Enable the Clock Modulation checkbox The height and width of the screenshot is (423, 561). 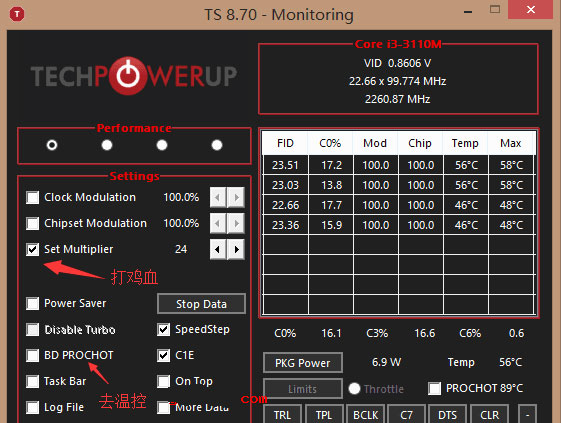33,197
